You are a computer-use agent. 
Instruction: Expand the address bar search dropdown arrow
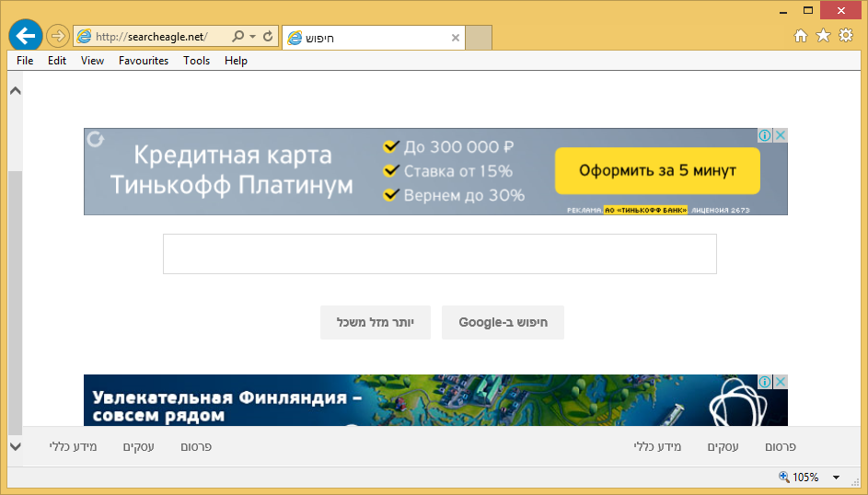click(x=252, y=37)
